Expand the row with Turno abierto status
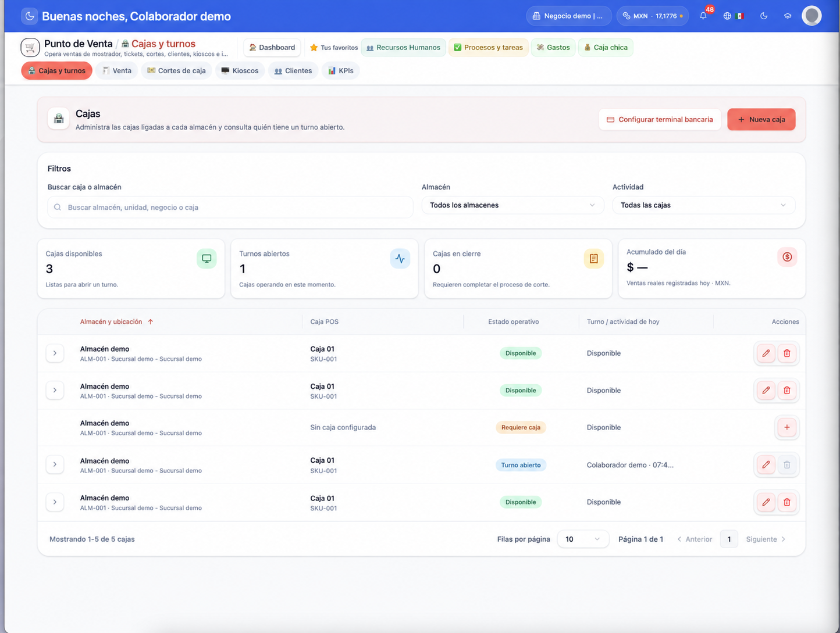The width and height of the screenshot is (840, 633). coord(55,464)
